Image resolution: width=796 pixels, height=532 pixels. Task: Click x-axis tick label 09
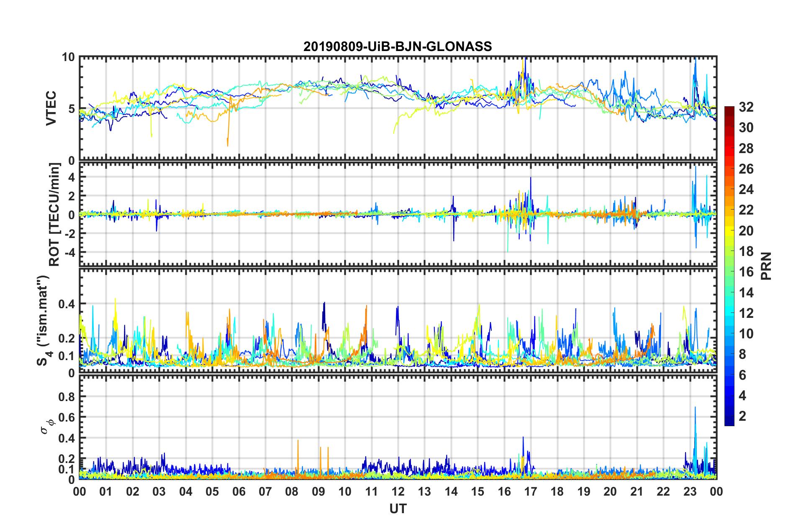(318, 491)
